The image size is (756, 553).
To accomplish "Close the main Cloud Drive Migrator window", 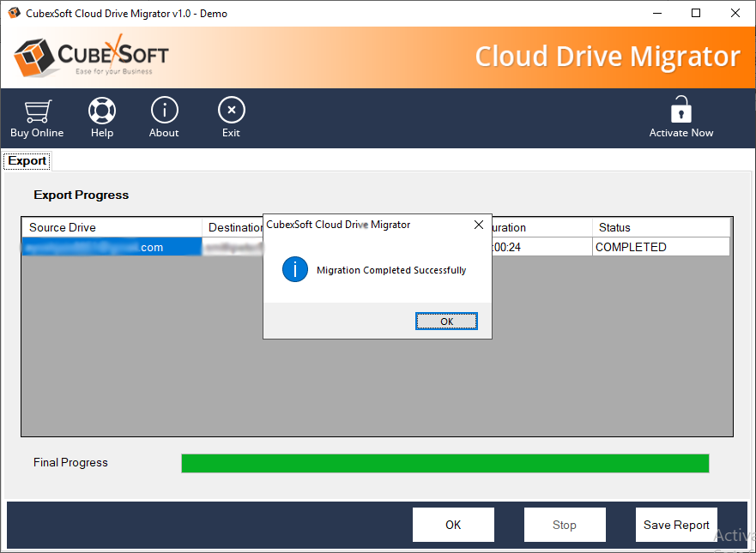I will [x=735, y=13].
